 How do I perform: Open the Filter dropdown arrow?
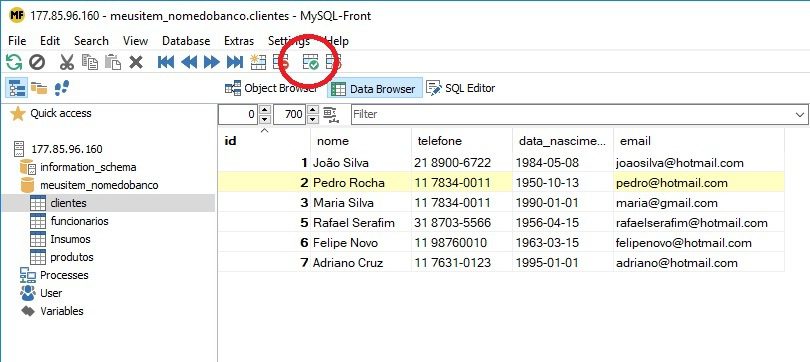(800, 114)
